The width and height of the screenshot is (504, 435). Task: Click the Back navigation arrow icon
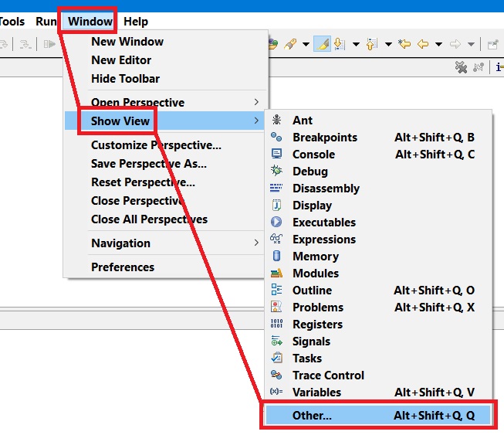tap(422, 44)
